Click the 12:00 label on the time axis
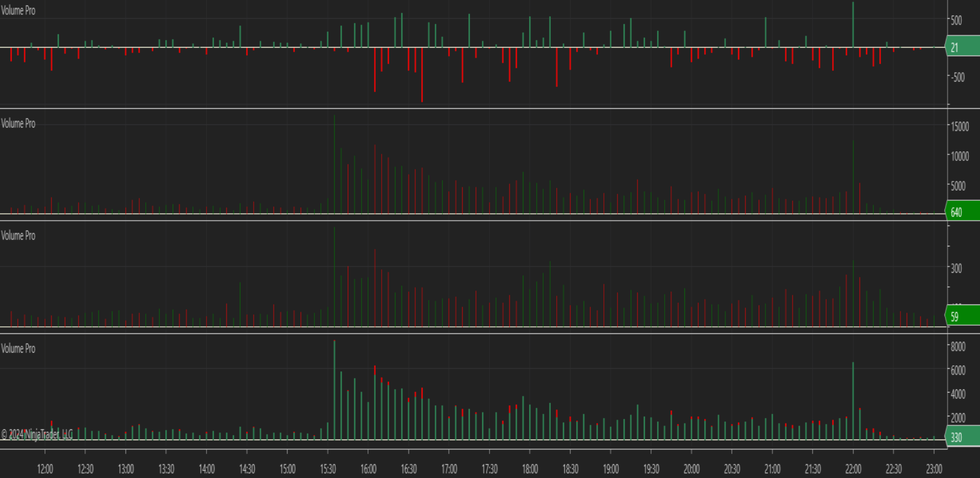 [x=45, y=468]
